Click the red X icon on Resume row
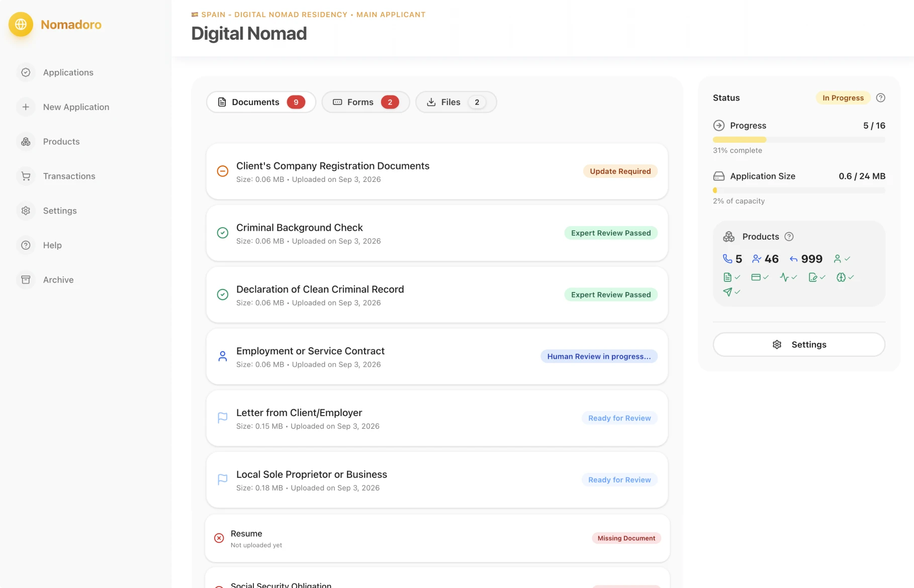Screen dimensions: 914x588 (x=219, y=538)
